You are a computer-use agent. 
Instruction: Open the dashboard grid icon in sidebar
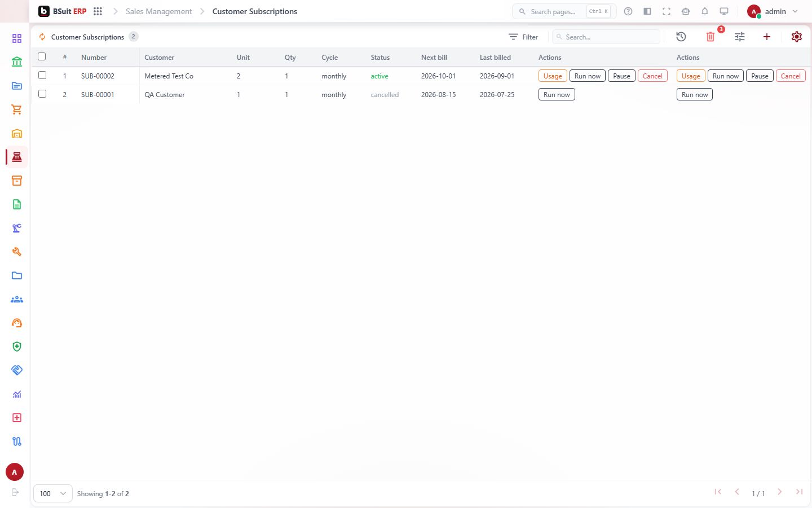pyautogui.click(x=17, y=38)
